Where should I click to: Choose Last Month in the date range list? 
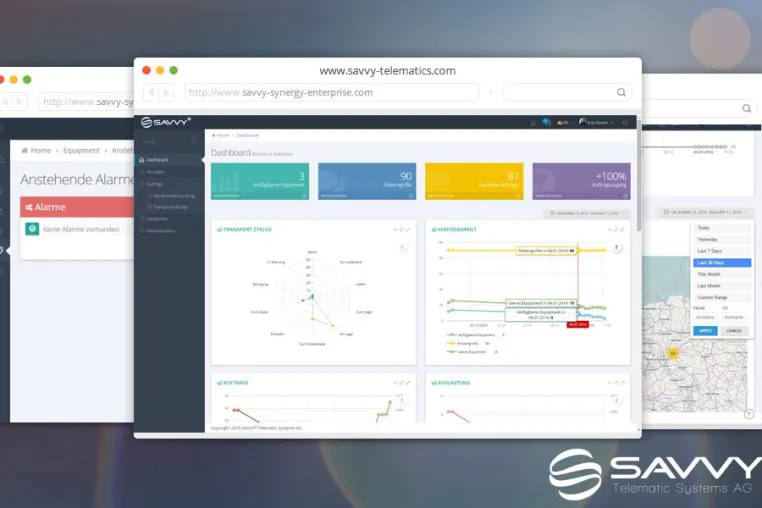(x=722, y=286)
